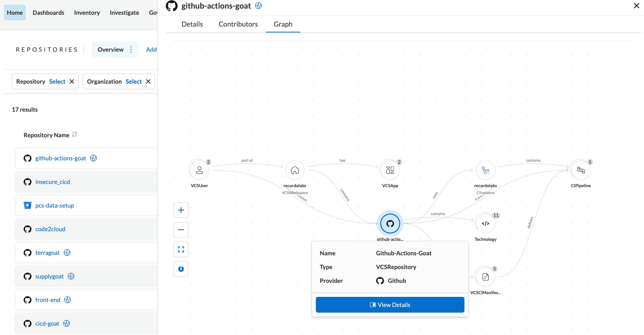This screenshot has width=644, height=335.
Task: Select the Graph tab
Action: (283, 24)
